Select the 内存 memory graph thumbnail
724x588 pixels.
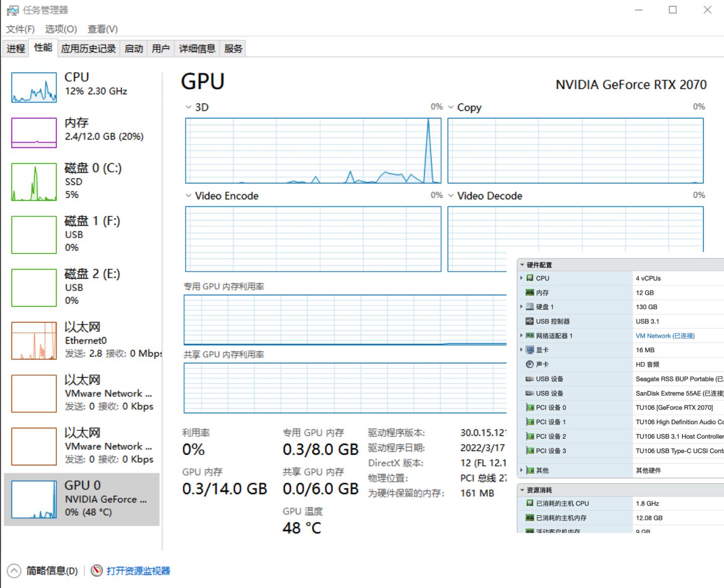[34, 133]
